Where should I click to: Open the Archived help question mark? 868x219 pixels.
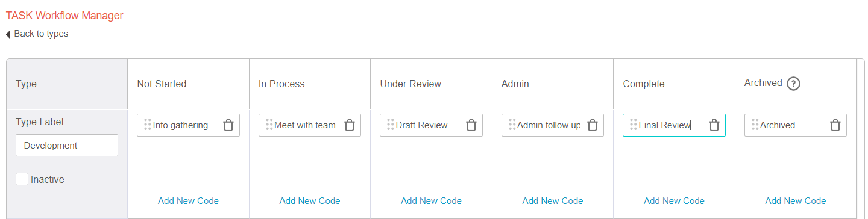(794, 84)
